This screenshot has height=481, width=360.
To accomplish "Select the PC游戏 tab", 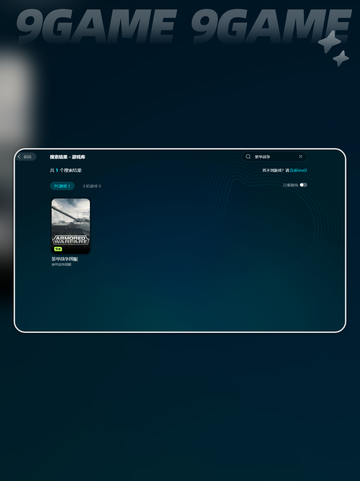I will click(62, 186).
